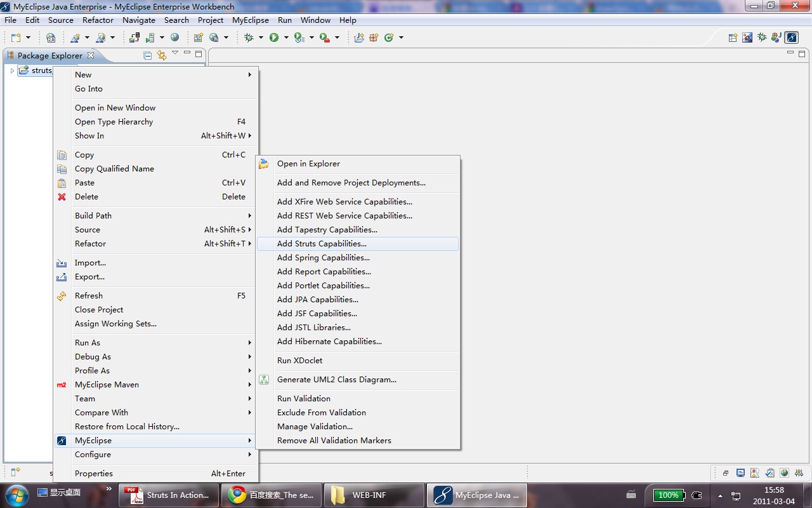Expand the struts project tree node
Screen dimensions: 812x508
tap(12, 70)
